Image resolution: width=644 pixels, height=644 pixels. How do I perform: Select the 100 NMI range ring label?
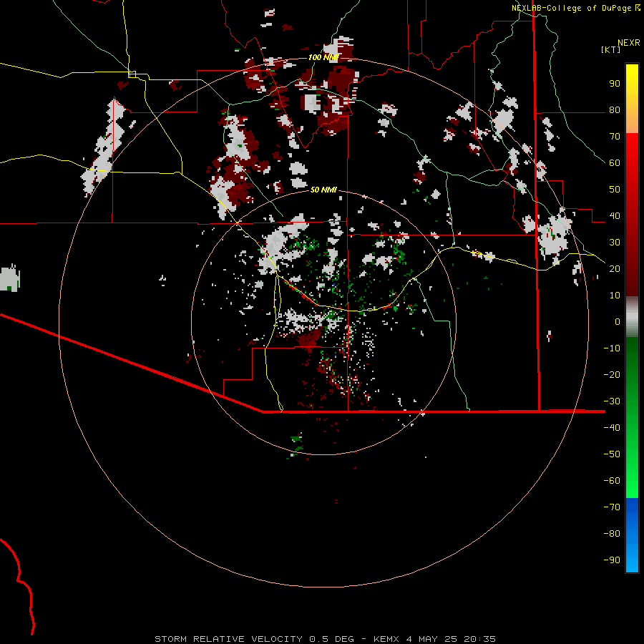[x=323, y=57]
